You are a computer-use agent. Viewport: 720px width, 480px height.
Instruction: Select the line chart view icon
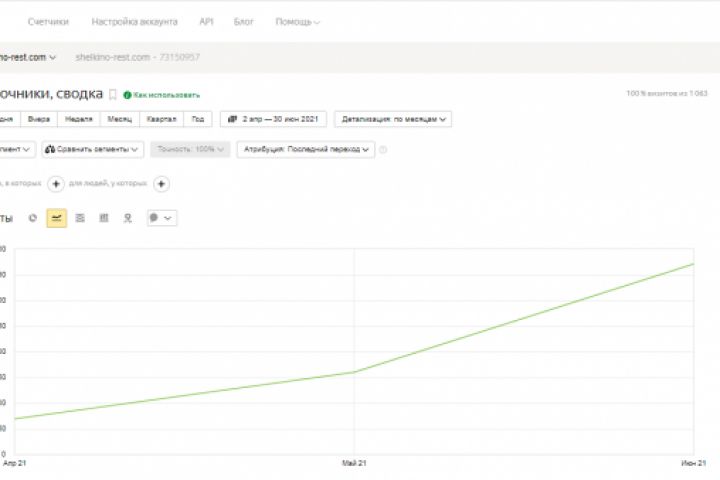(56, 218)
